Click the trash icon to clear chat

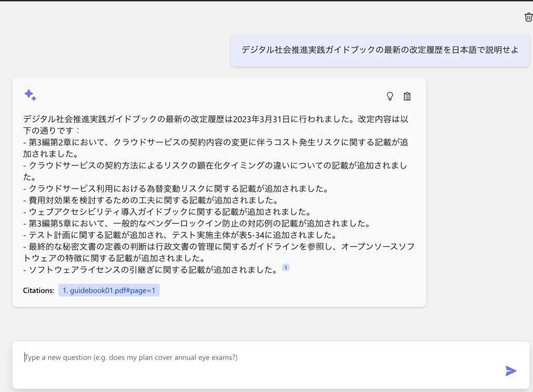(x=528, y=17)
